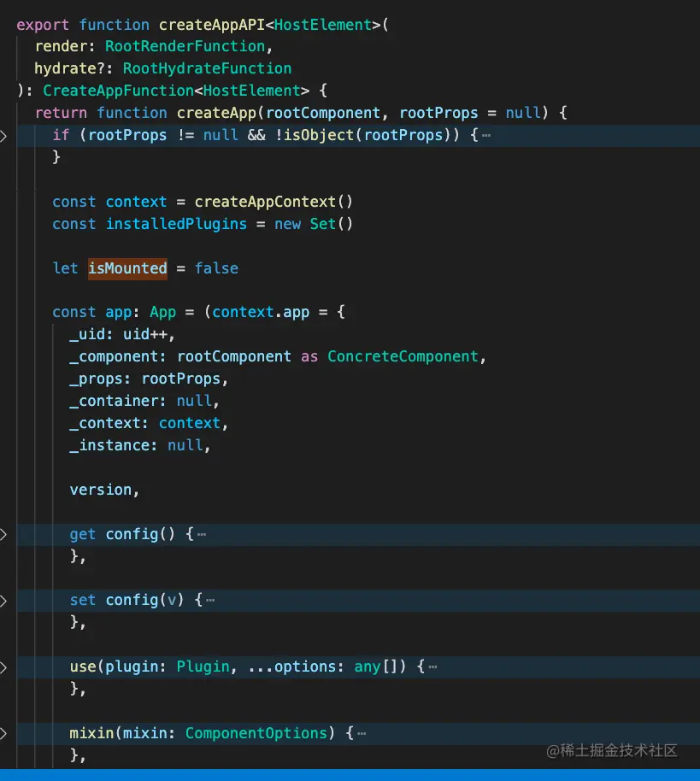Click the _instance property
Viewport: 700px width, 781px height.
tap(109, 445)
